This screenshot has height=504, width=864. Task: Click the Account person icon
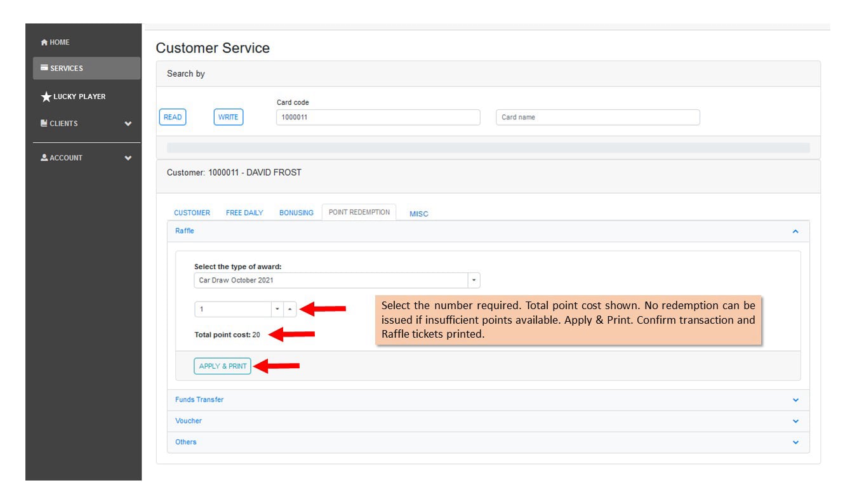click(x=44, y=157)
